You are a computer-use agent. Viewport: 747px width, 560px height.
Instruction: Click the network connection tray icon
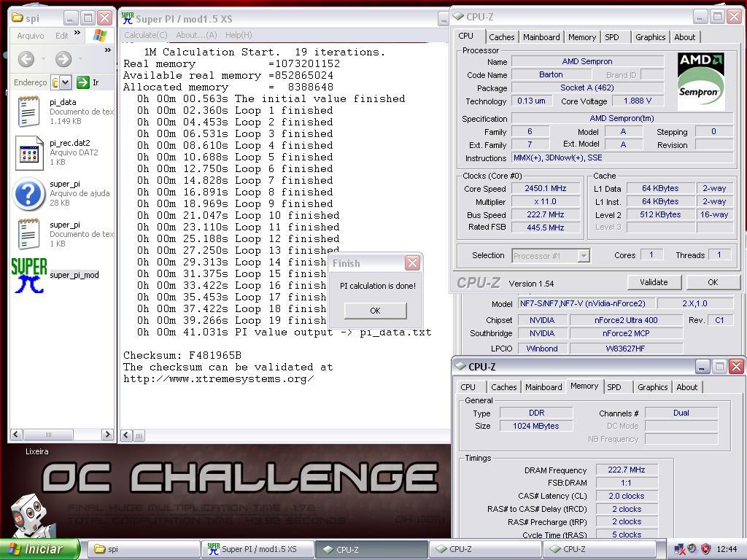click(x=679, y=550)
